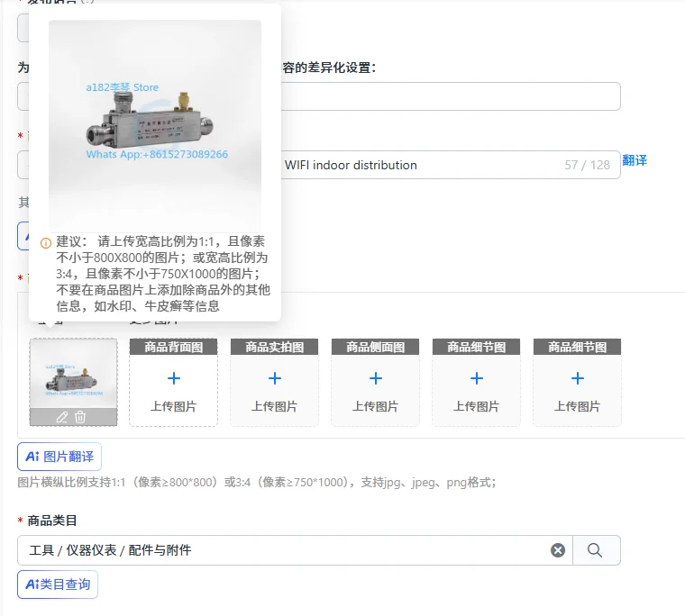Clear the product category with X icon
This screenshot has height=616, width=685.
(557, 550)
